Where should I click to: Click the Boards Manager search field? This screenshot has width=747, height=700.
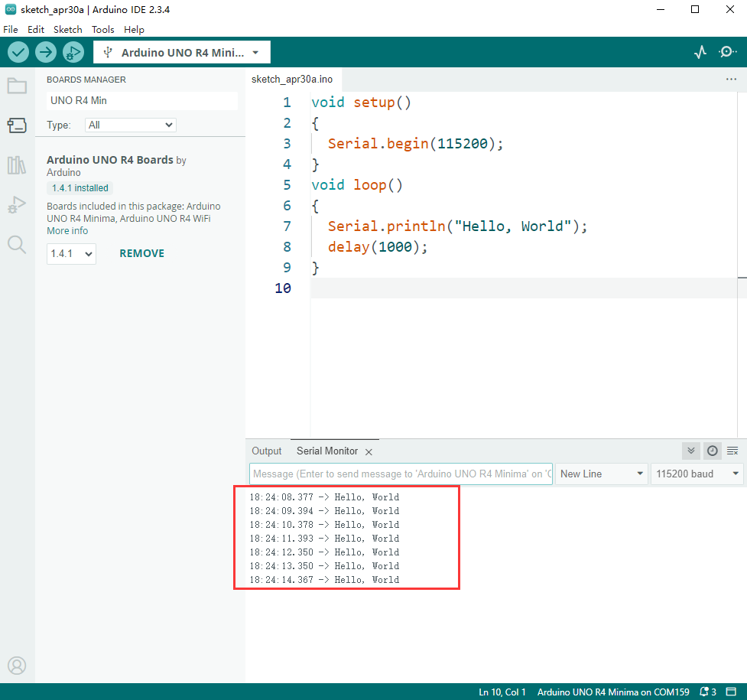(x=142, y=101)
